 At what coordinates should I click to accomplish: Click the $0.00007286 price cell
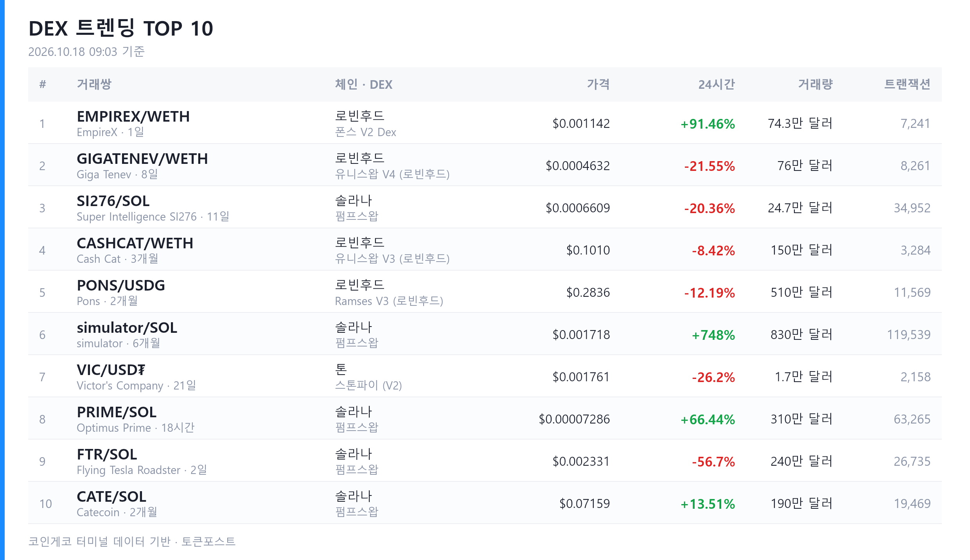pyautogui.click(x=574, y=419)
